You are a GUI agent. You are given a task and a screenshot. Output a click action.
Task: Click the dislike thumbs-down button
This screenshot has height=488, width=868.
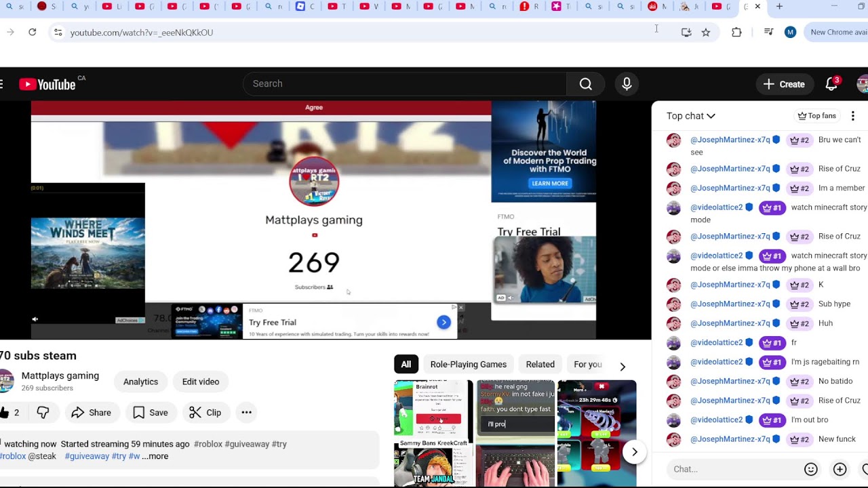click(43, 412)
